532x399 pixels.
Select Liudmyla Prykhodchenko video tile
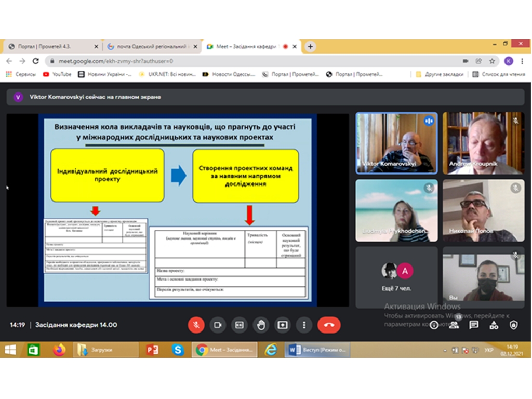coord(396,210)
